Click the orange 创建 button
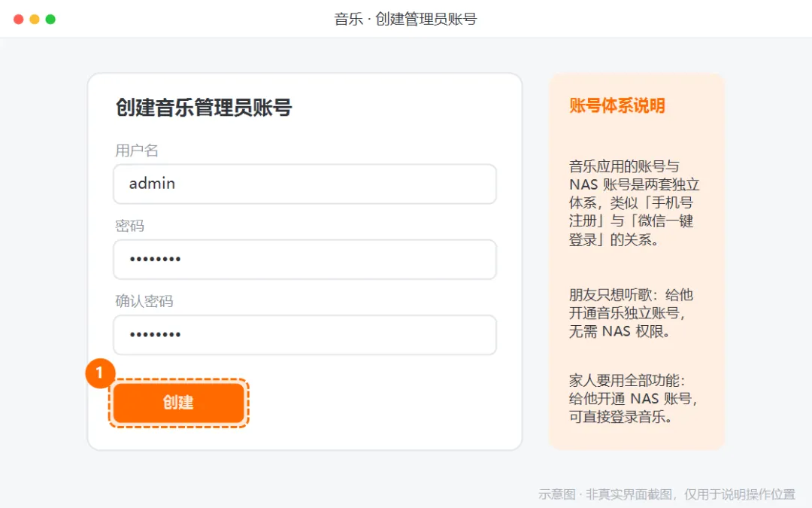The width and height of the screenshot is (812, 508). [x=179, y=403]
